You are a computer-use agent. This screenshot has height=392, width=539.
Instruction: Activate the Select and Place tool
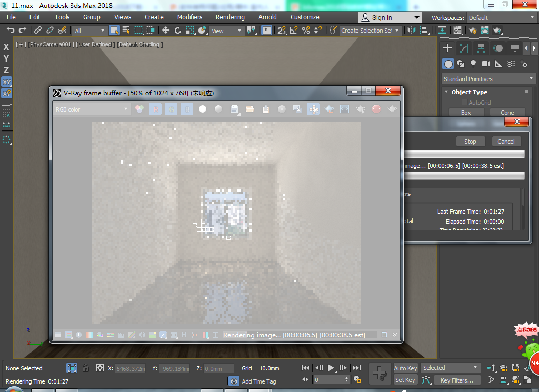202,30
